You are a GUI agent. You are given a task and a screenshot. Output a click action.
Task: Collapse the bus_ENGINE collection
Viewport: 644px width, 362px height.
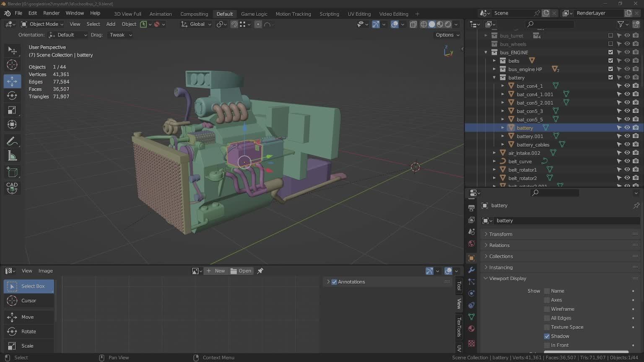click(x=486, y=52)
